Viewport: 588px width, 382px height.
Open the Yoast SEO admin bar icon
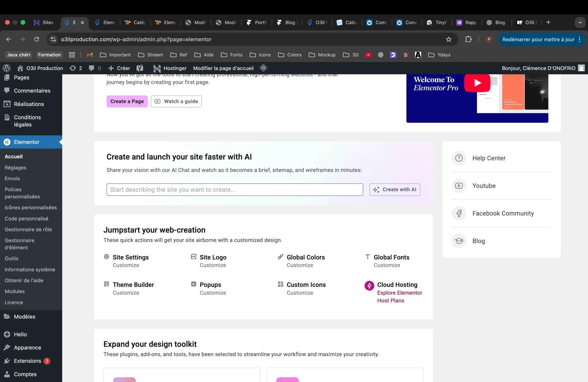tap(140, 68)
